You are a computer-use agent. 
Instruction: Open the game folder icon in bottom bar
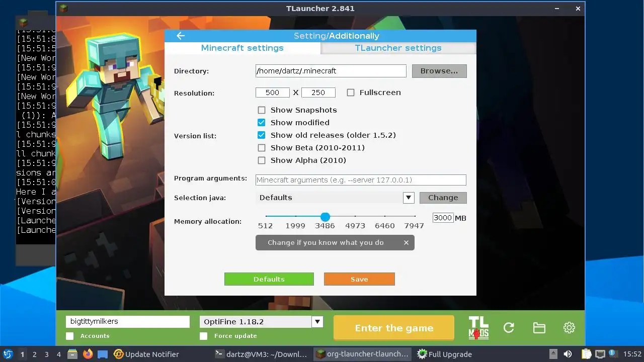[539, 328]
